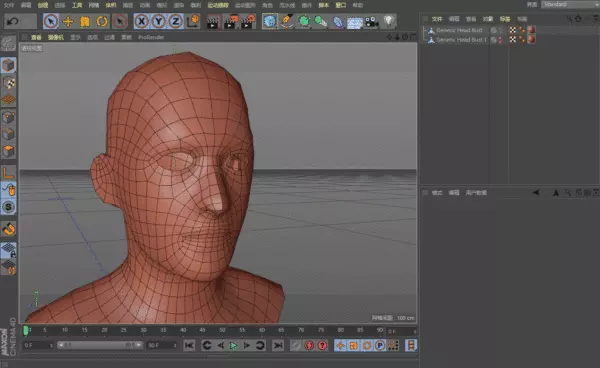Go to the end of animation
Image resolution: width=600 pixels, height=368 pixels.
click(x=278, y=345)
